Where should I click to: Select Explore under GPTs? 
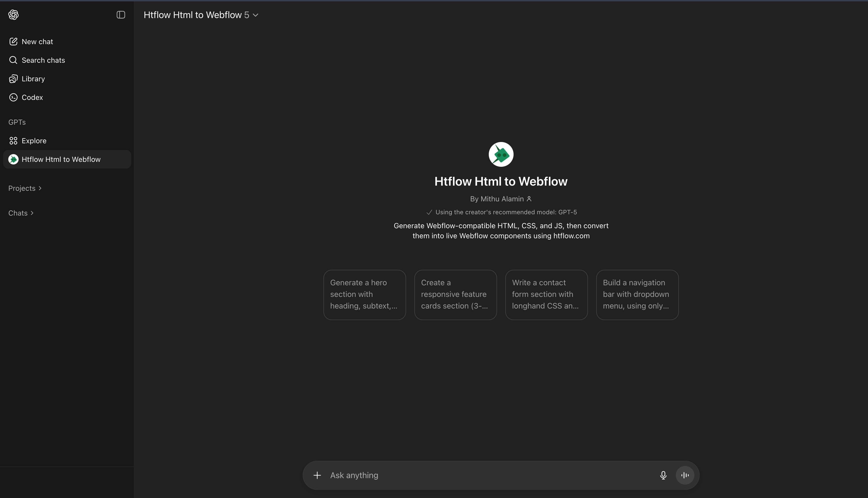pos(34,141)
